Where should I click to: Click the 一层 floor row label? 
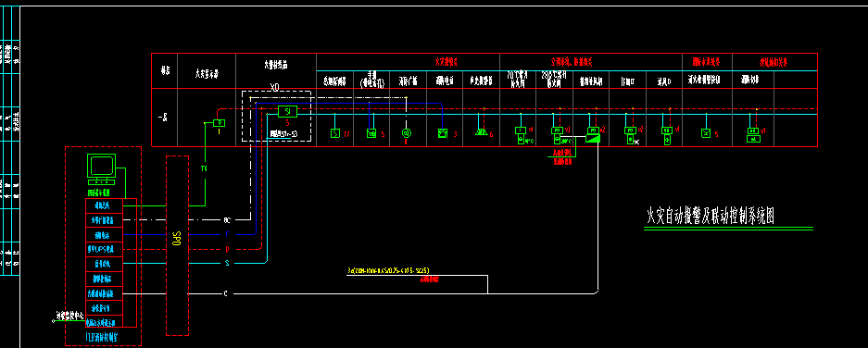[x=164, y=118]
